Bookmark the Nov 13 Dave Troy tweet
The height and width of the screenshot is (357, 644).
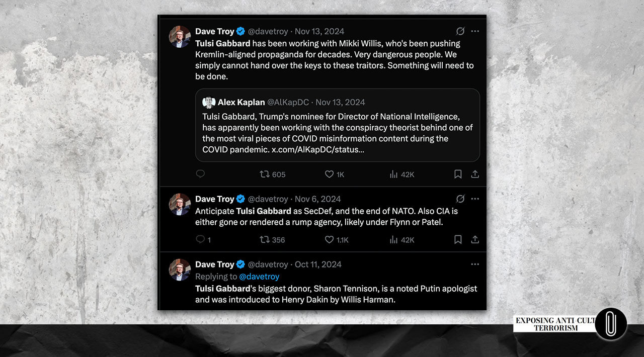point(458,174)
